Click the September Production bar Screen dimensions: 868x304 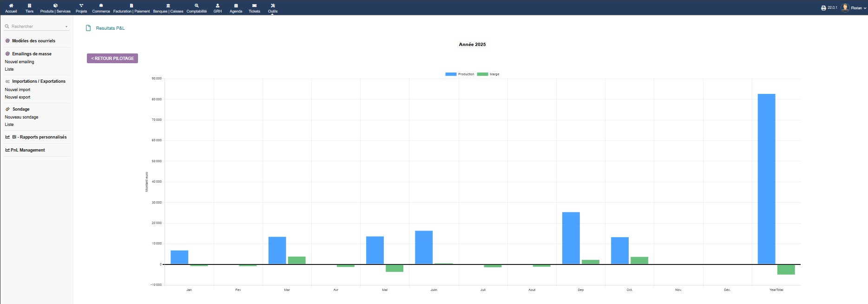[571, 238]
